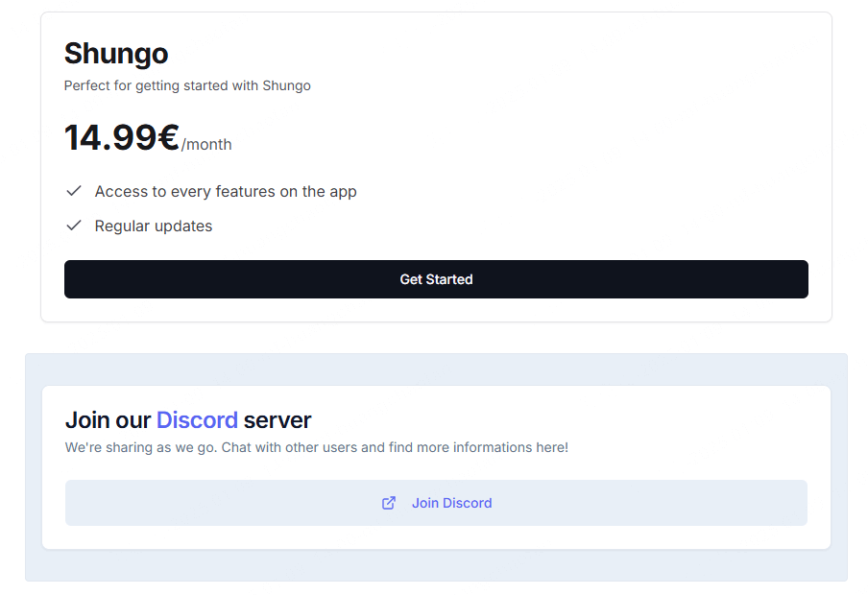Select the Shungo plan title
This screenshot has width=868, height=595.
point(116,53)
